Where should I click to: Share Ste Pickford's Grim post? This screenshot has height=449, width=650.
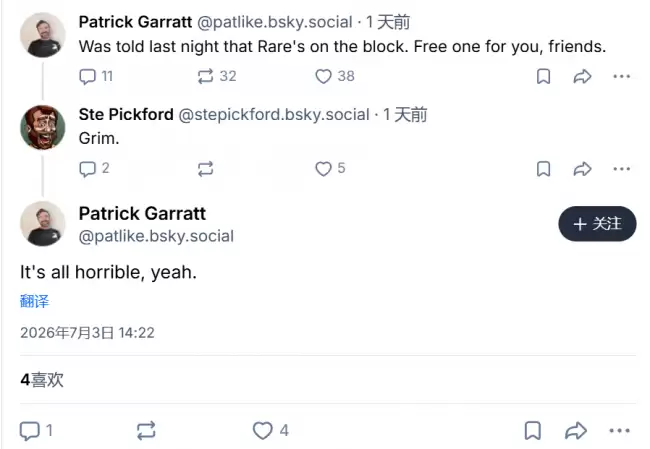582,169
